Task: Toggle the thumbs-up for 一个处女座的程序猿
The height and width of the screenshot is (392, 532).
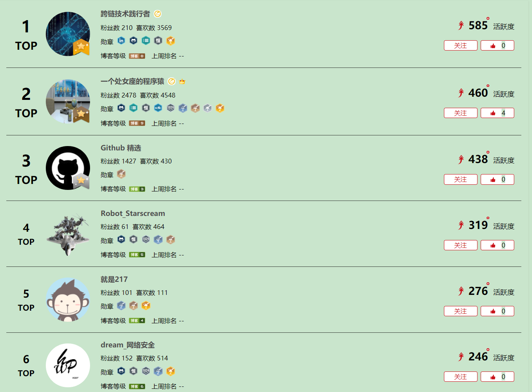Action: click(497, 113)
